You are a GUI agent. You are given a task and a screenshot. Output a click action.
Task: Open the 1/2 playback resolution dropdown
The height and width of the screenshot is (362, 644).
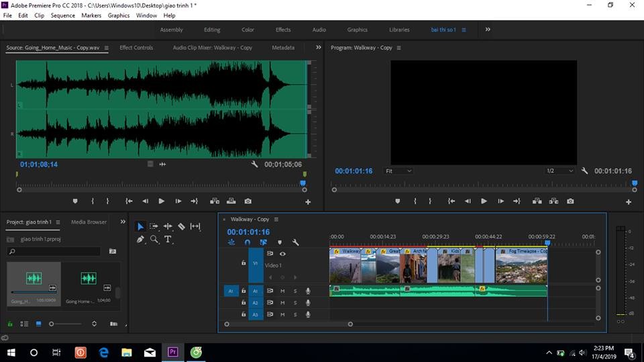click(x=559, y=171)
